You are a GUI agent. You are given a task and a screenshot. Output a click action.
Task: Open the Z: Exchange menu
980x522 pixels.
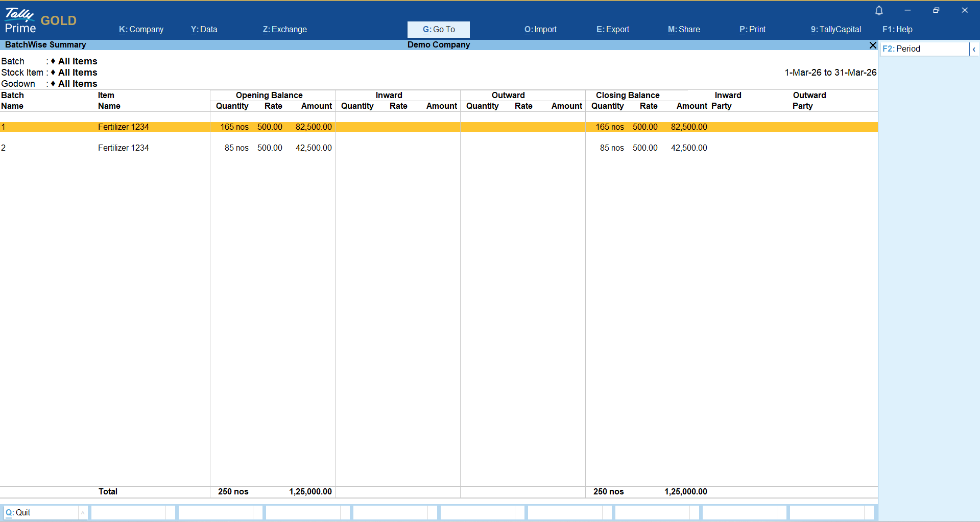coord(284,30)
